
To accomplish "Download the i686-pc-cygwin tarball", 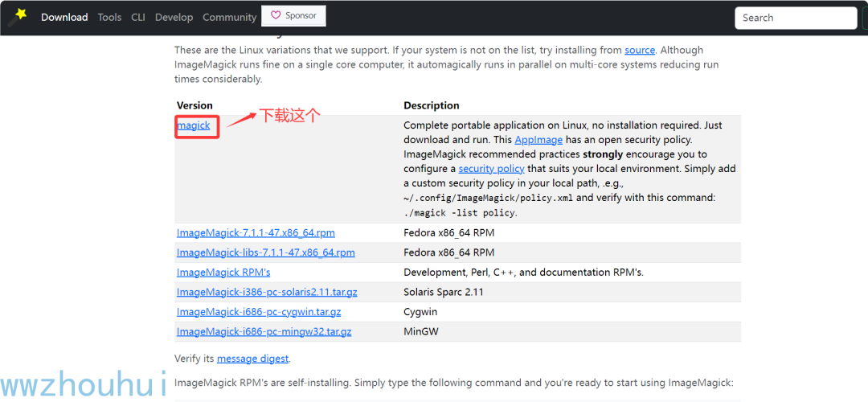I will pos(259,312).
